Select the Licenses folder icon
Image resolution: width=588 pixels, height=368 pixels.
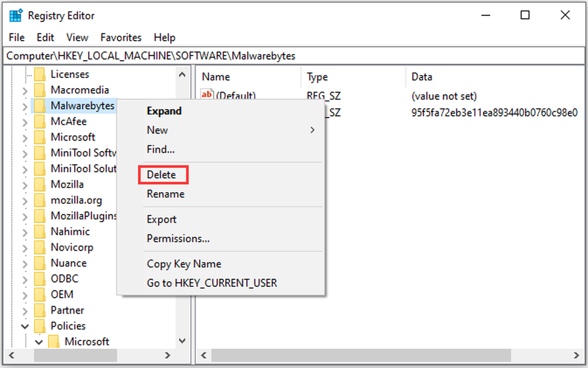point(40,74)
